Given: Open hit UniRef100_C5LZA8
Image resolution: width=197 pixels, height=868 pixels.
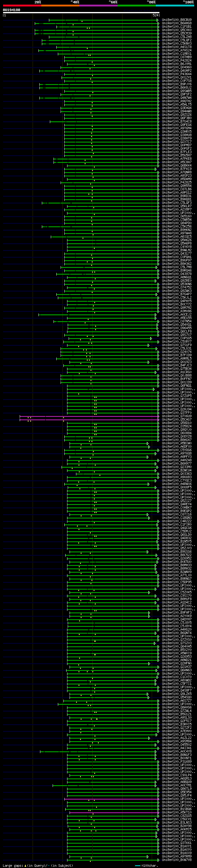Looking at the screenshot, I should (176, 37).
